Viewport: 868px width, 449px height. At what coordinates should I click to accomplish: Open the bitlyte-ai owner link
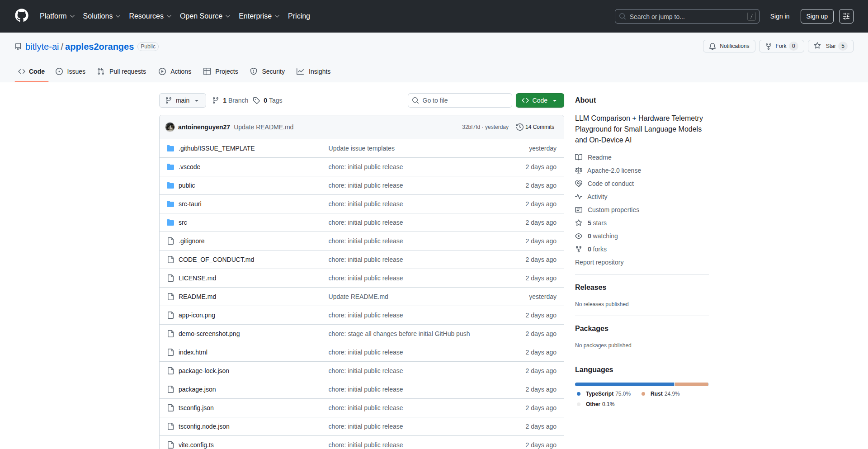[x=42, y=47]
